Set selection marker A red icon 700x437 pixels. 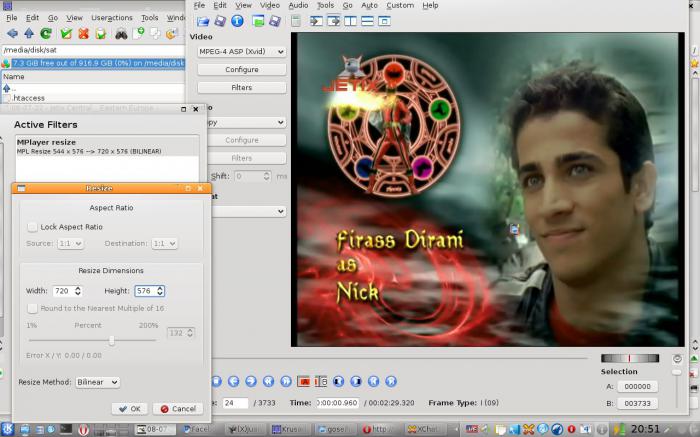(304, 381)
